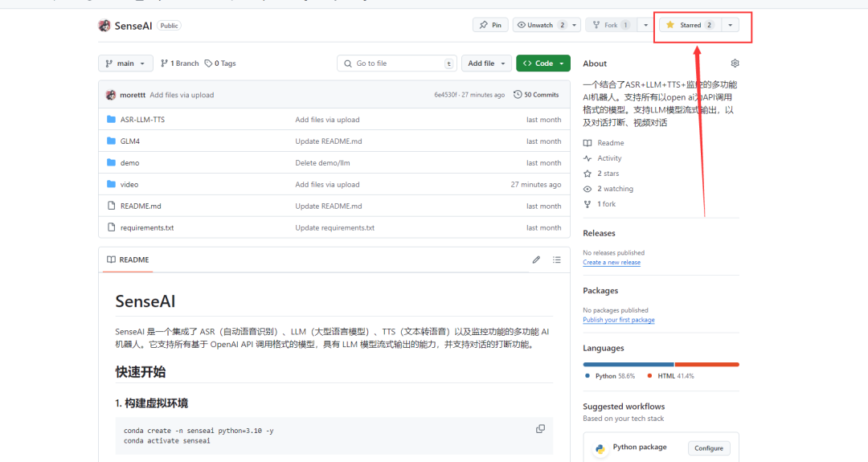Open the requirements.txt file
Screen dimensions: 868x462
(147, 227)
